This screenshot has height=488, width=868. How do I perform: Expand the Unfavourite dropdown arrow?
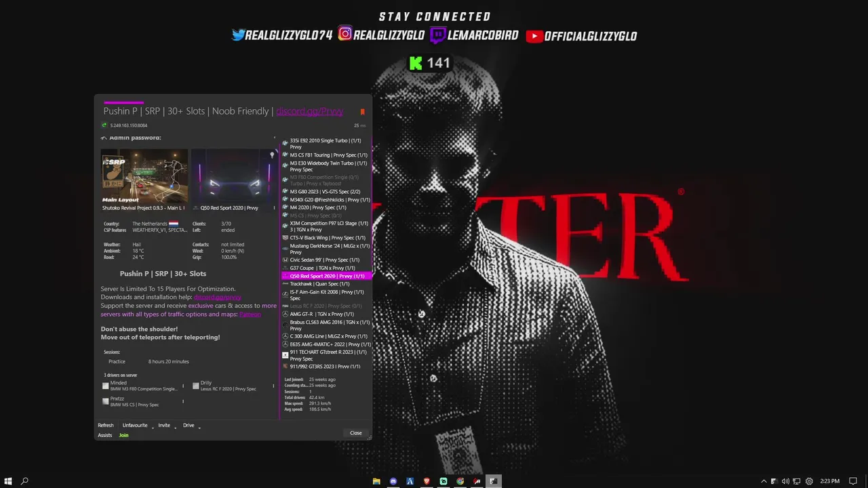153,427
